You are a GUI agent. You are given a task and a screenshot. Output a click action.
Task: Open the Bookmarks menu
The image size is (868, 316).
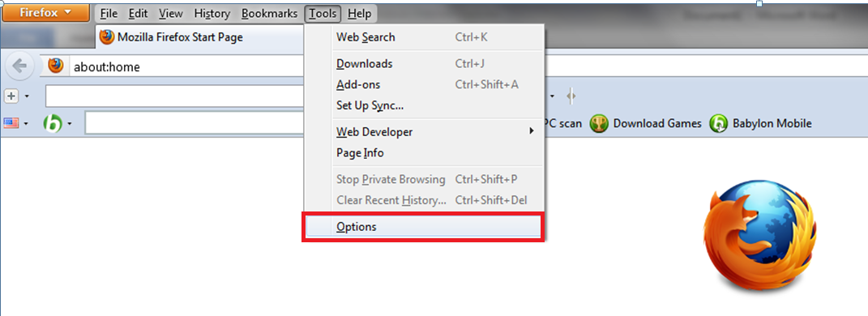[x=270, y=14]
